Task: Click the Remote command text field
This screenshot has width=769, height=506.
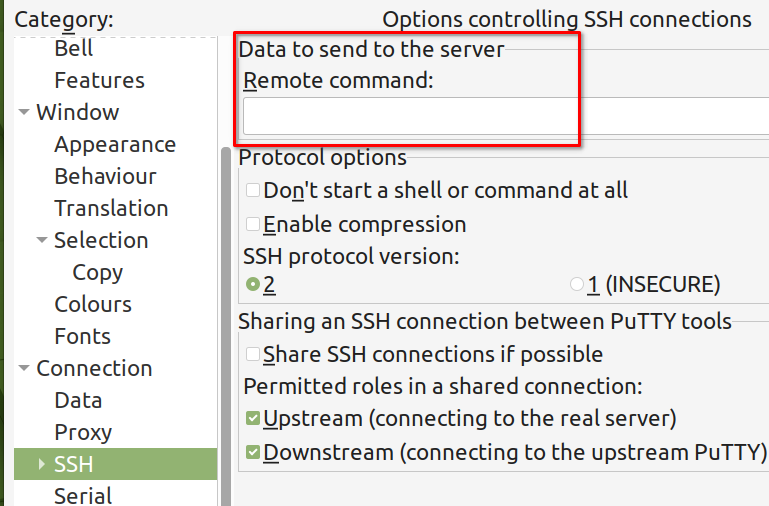Action: tap(505, 116)
